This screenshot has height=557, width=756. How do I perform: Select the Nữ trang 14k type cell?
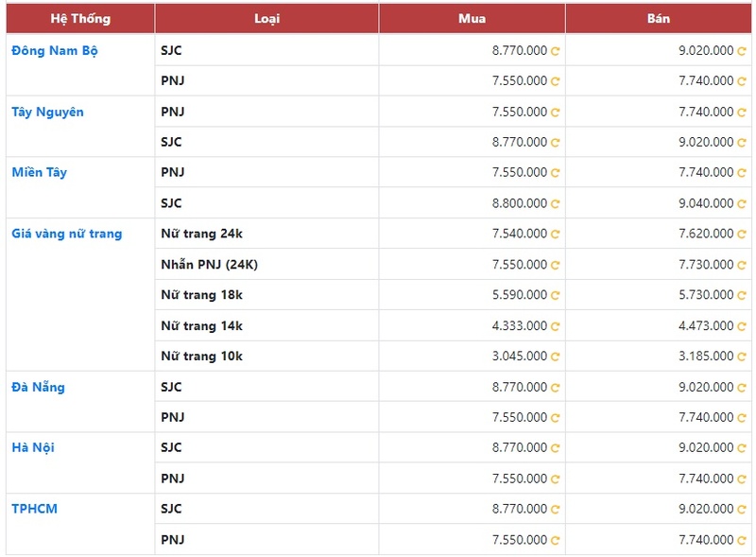(x=267, y=326)
